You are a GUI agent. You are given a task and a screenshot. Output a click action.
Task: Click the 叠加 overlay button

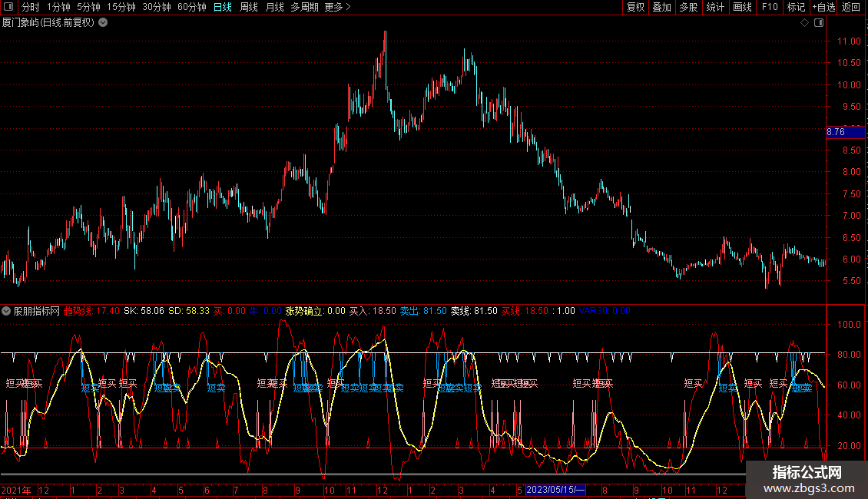pyautogui.click(x=661, y=7)
